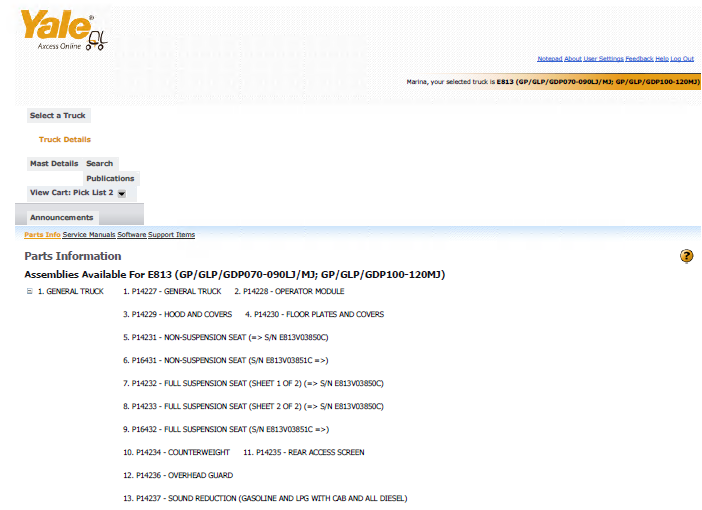Open the Feedback link

pos(639,59)
